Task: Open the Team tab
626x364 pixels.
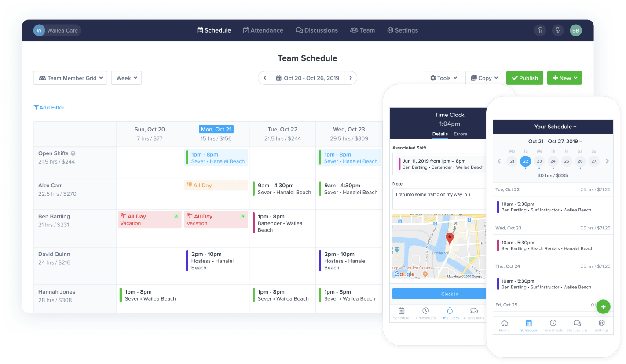Action: coord(362,30)
